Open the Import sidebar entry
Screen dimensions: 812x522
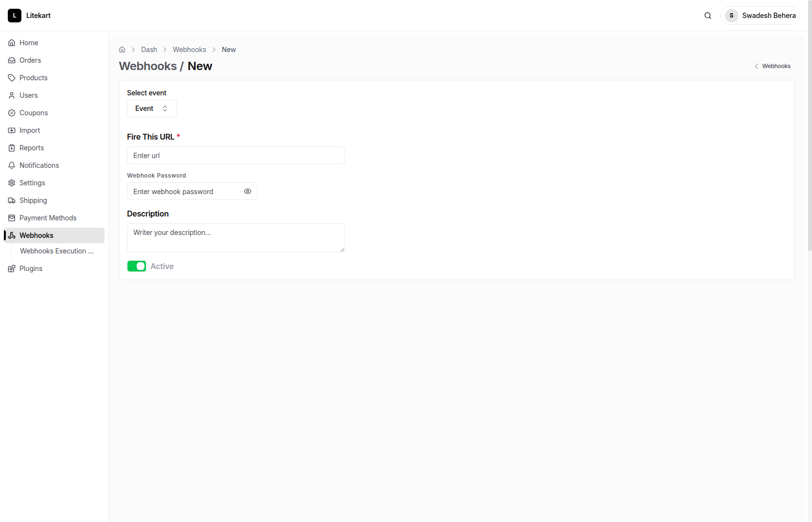coord(54,130)
